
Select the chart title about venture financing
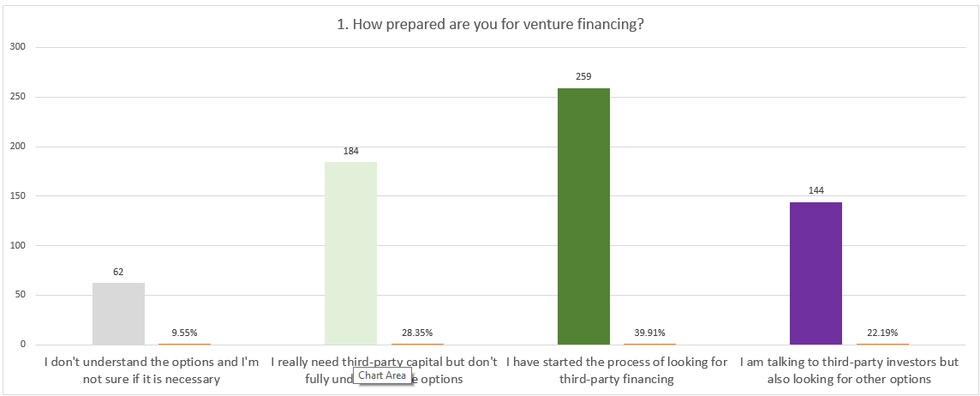[491, 24]
